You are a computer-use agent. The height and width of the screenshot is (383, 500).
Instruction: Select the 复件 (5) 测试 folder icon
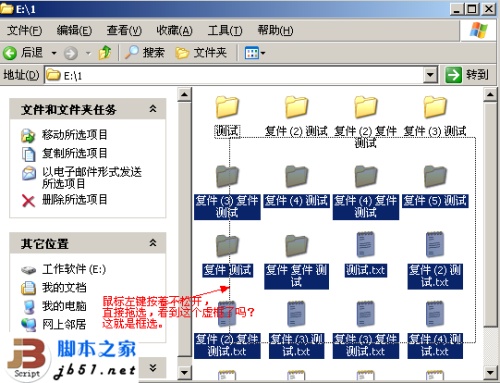pyautogui.click(x=435, y=176)
